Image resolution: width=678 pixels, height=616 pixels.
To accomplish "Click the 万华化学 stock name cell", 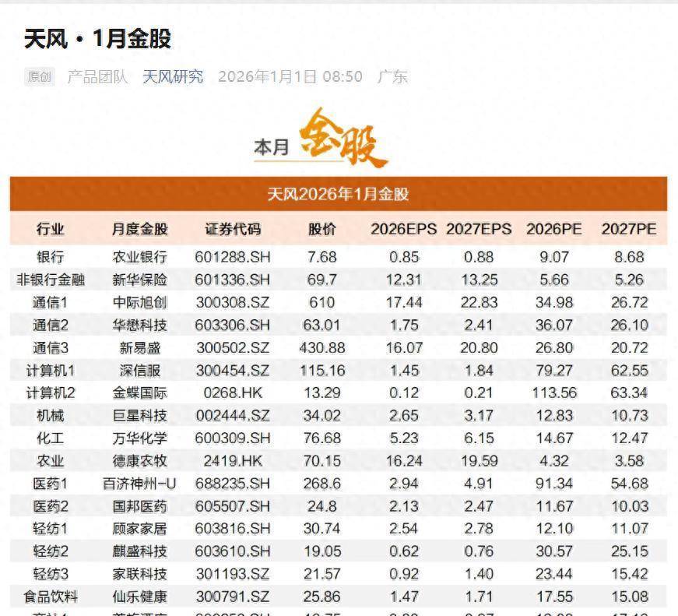I will 140,438.
